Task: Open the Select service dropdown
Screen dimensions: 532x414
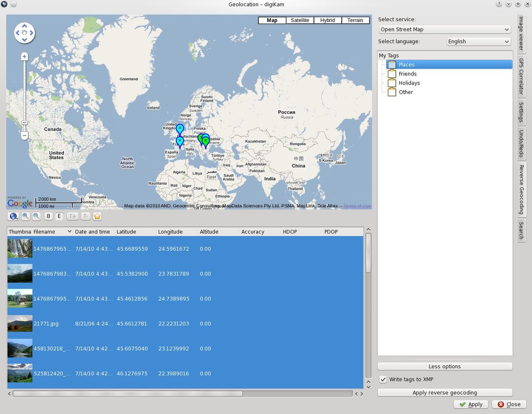Action: [x=445, y=29]
